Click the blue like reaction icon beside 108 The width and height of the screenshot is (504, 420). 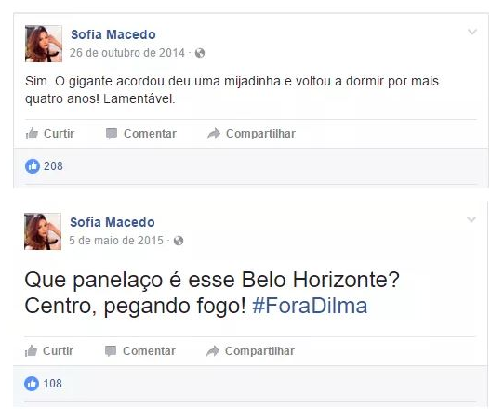click(x=32, y=384)
